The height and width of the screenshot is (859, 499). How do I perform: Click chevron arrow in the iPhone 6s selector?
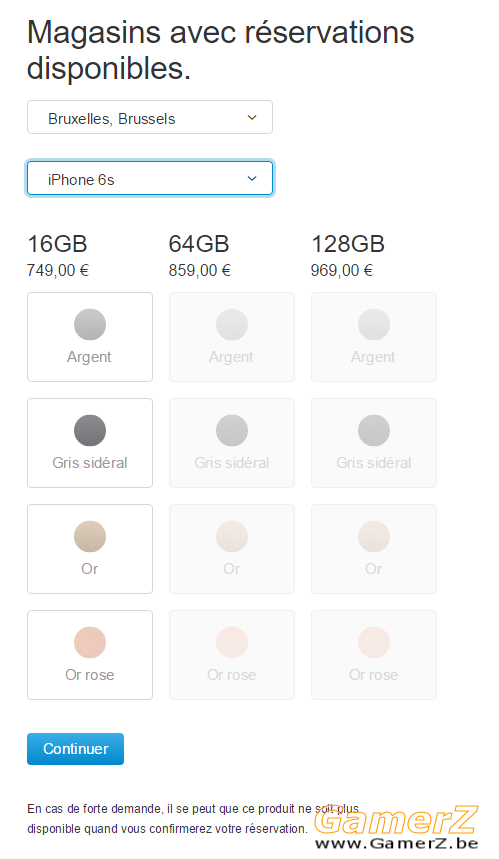(252, 179)
